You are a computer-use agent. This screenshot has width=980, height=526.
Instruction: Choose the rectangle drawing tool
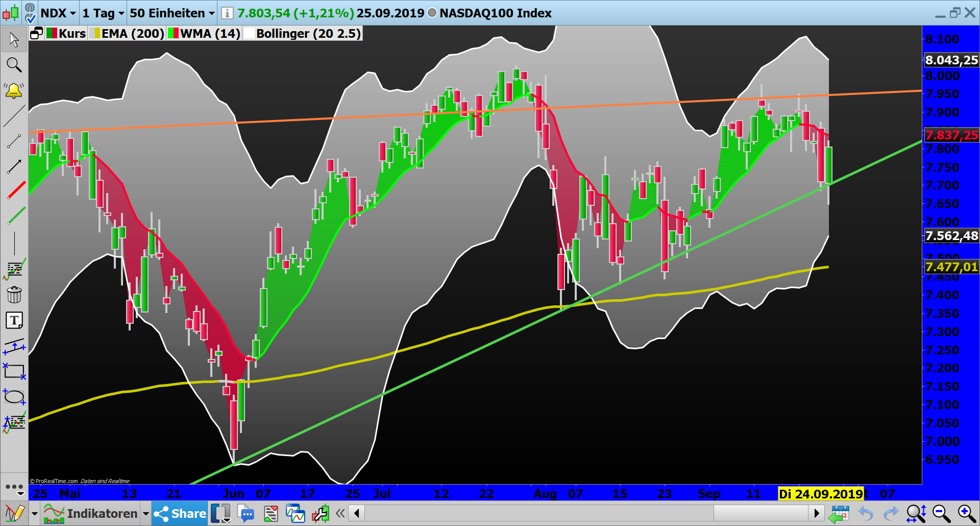click(14, 371)
